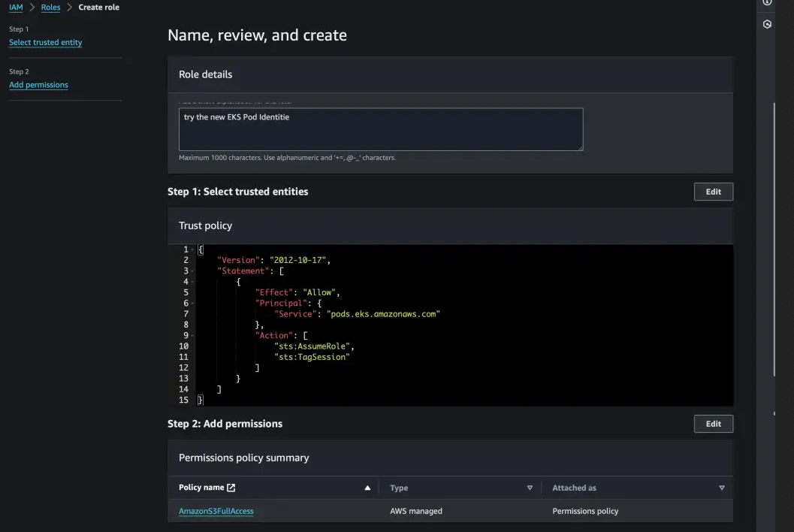
Task: Click the Policy name column header
Action: point(201,488)
